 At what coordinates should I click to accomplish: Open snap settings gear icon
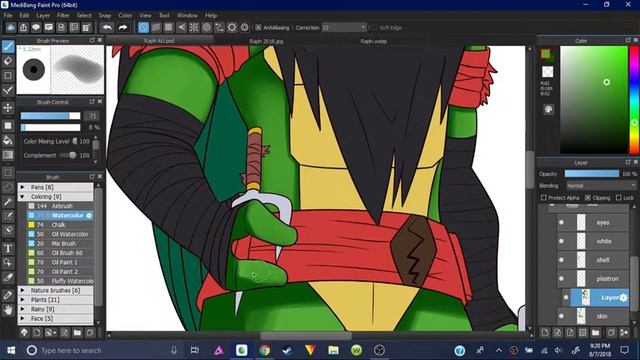[244, 28]
